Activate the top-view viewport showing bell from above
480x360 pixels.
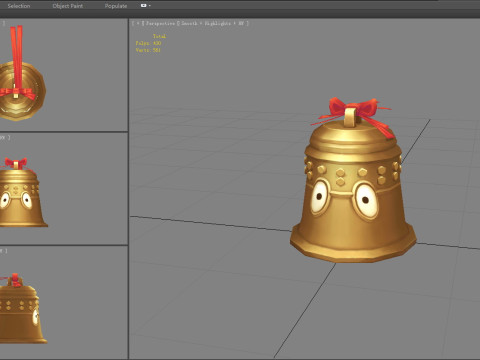pyautogui.click(x=64, y=75)
